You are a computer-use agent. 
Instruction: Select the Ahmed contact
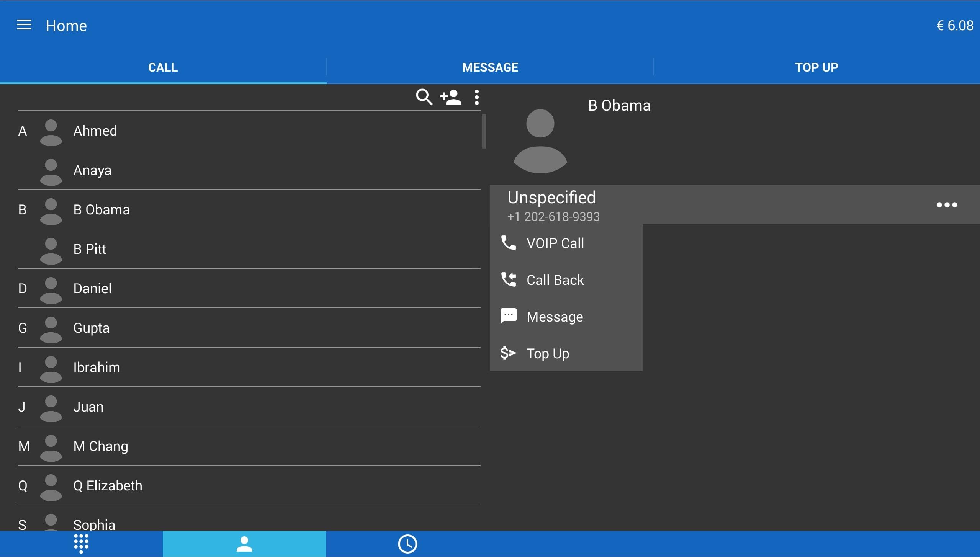pos(95,131)
